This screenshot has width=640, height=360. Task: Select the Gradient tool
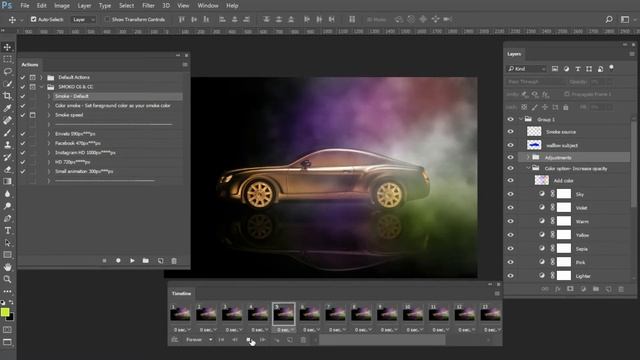tap(7, 182)
